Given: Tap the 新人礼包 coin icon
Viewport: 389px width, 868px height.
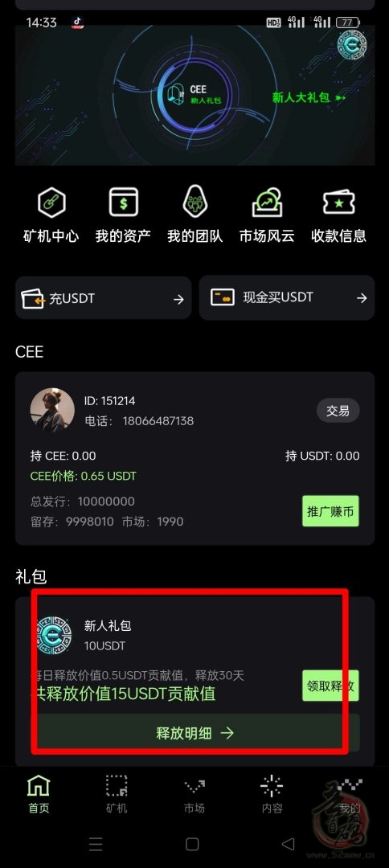Looking at the screenshot, I should pos(54,636).
